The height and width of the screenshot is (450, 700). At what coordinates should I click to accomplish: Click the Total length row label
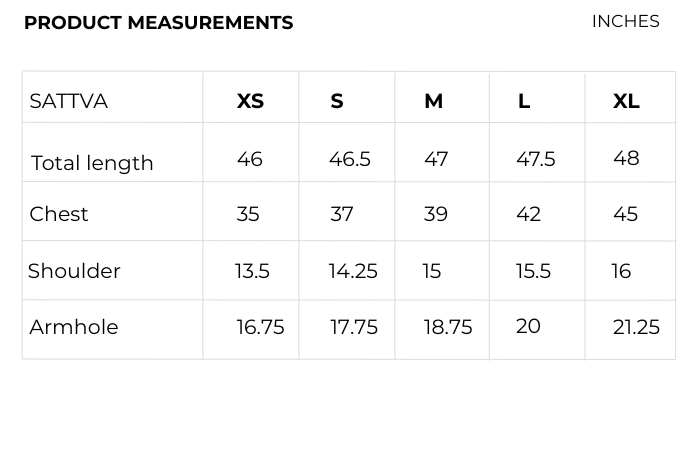92,163
